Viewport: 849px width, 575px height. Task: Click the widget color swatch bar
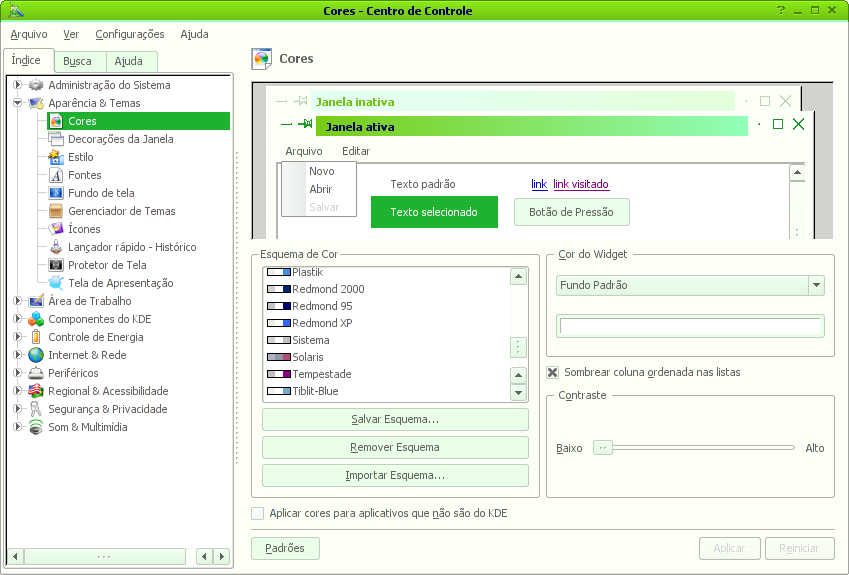pos(690,326)
